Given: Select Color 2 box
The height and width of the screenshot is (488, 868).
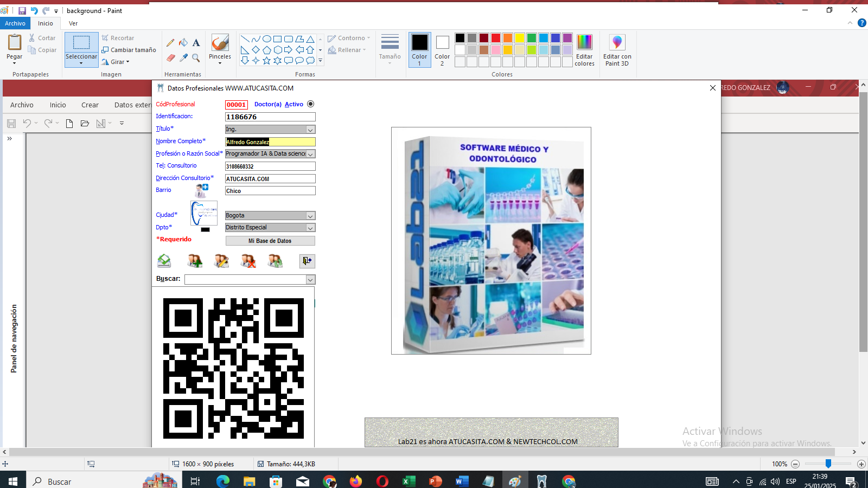Looking at the screenshot, I should tap(442, 50).
